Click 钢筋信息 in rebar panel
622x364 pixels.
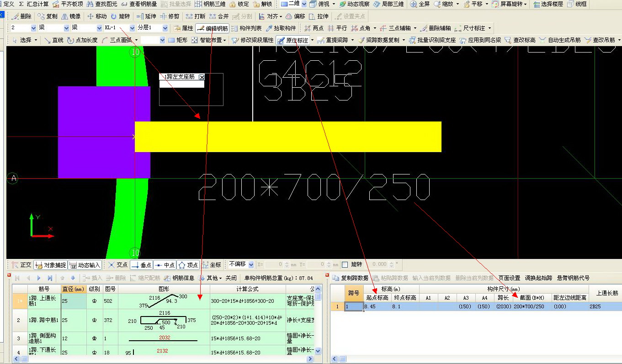point(179,278)
